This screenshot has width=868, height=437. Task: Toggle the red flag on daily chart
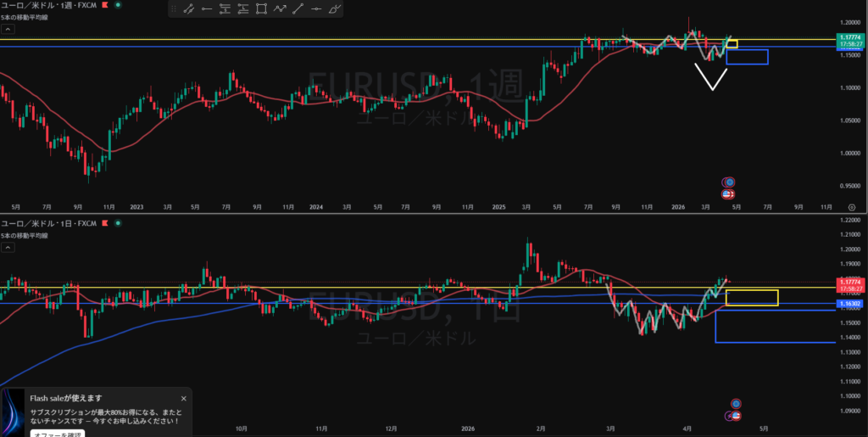[104, 223]
